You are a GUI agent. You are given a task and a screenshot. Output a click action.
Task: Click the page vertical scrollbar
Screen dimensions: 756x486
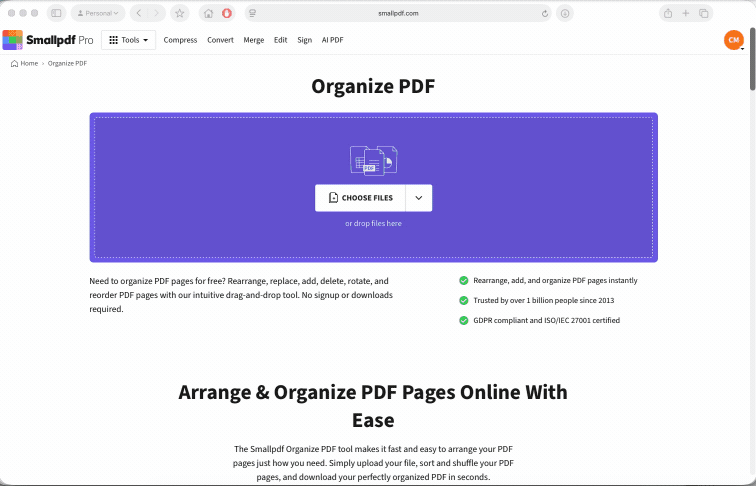coord(752,59)
